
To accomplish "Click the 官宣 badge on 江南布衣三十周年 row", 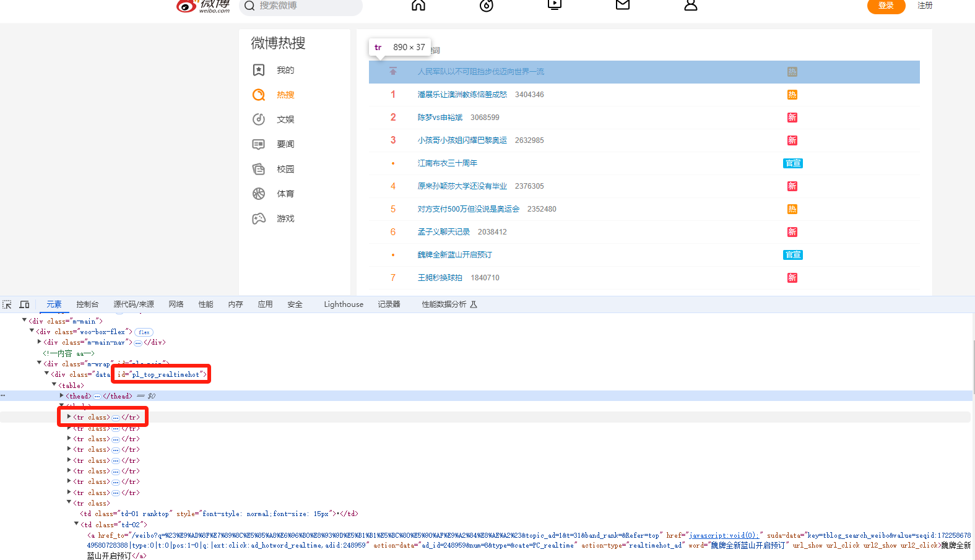I will [793, 163].
